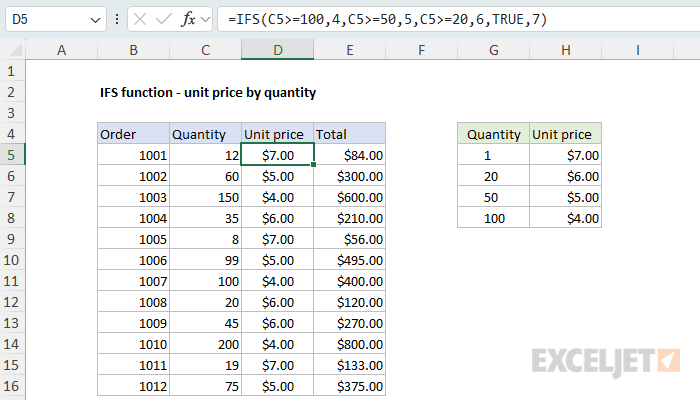Select total cell $495.00
Viewport: 700px width, 400px height.
[x=350, y=260]
